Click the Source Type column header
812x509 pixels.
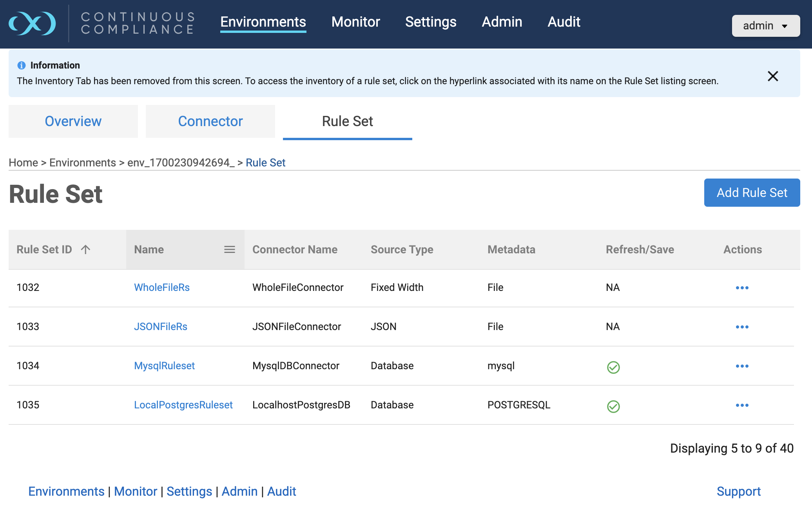pos(402,249)
